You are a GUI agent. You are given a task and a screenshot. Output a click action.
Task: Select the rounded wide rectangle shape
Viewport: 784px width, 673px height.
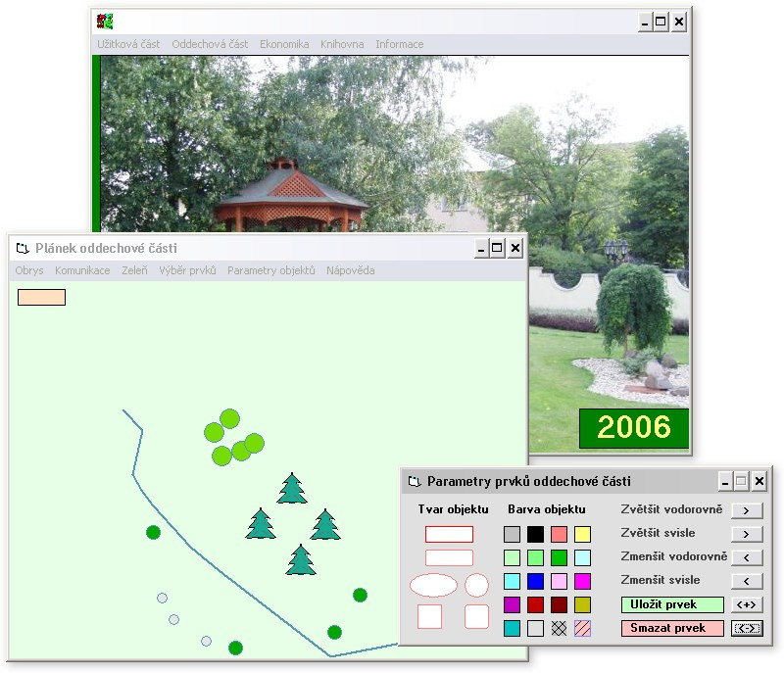[x=449, y=557]
